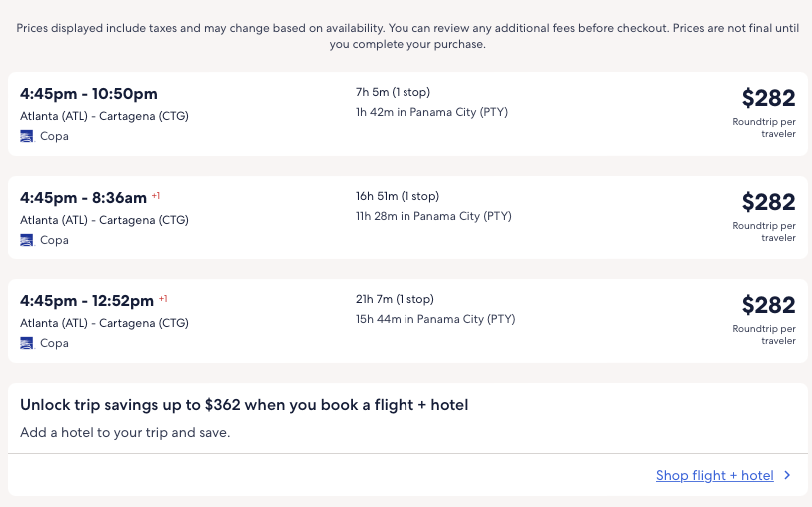Click chevron arrow beside Shop flight + hotel
Screen dimensions: 812x507
787,476
